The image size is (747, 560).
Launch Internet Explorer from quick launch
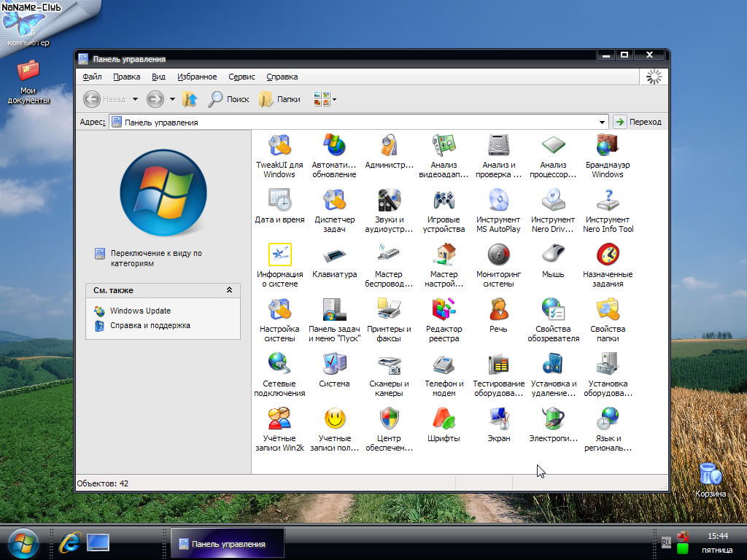(x=70, y=542)
